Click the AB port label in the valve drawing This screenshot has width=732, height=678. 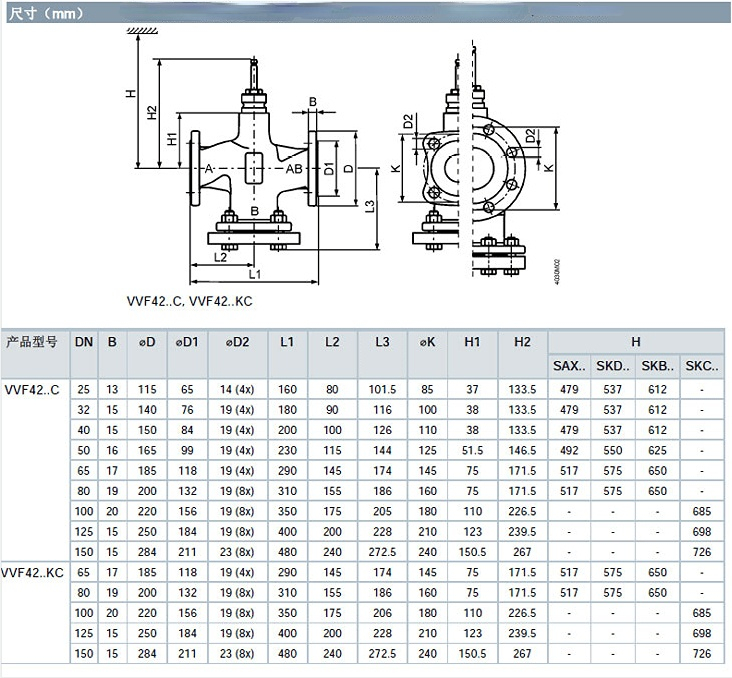tap(294, 170)
